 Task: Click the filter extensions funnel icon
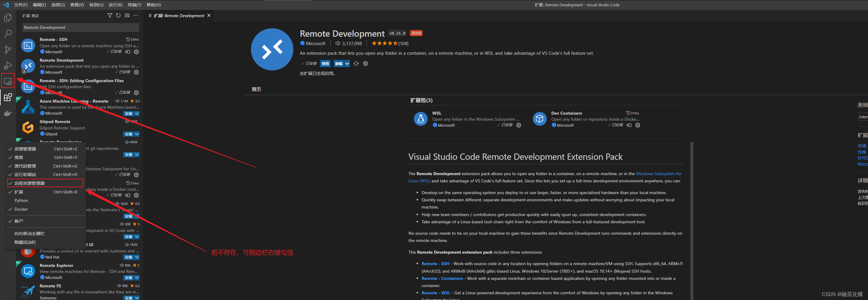[x=109, y=16]
